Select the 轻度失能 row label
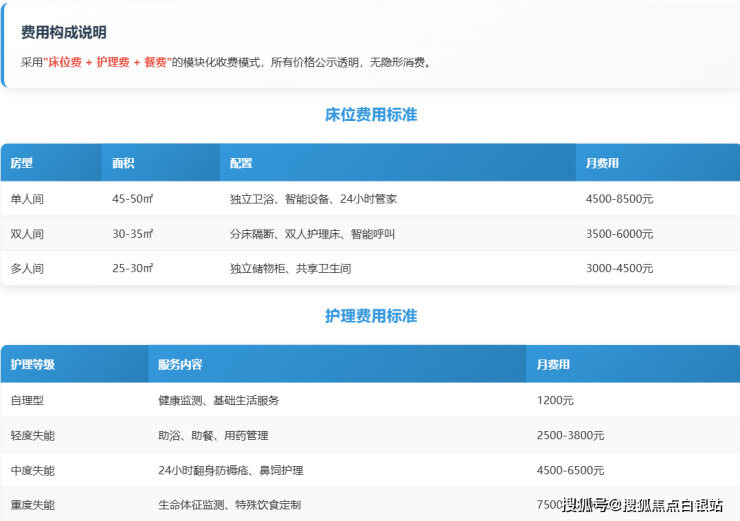The image size is (740, 521). tap(33, 436)
